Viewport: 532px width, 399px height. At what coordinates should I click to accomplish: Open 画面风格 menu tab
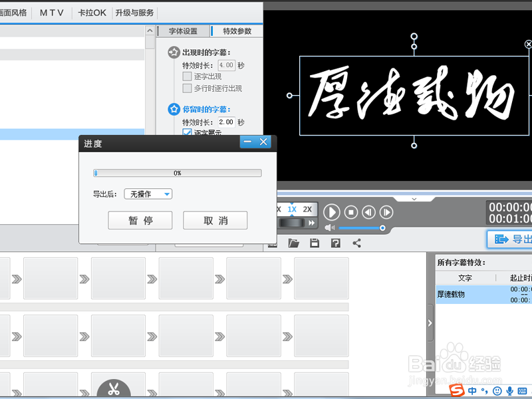(x=13, y=13)
